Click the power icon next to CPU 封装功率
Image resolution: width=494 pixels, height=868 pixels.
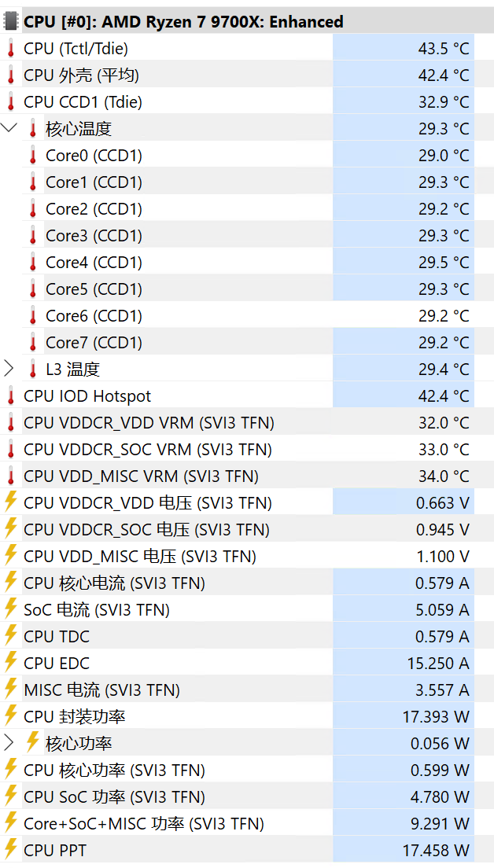(x=10, y=716)
